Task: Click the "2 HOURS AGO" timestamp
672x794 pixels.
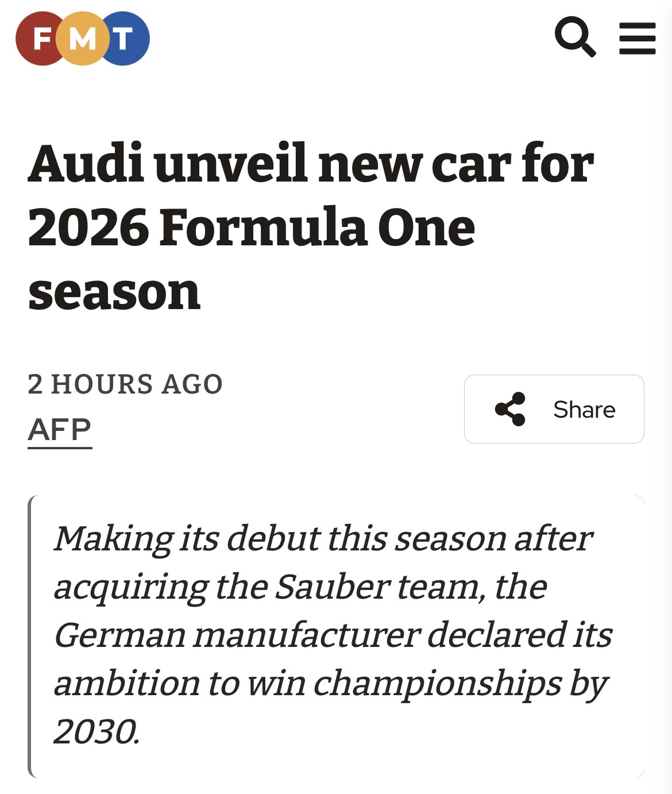Action: click(125, 384)
